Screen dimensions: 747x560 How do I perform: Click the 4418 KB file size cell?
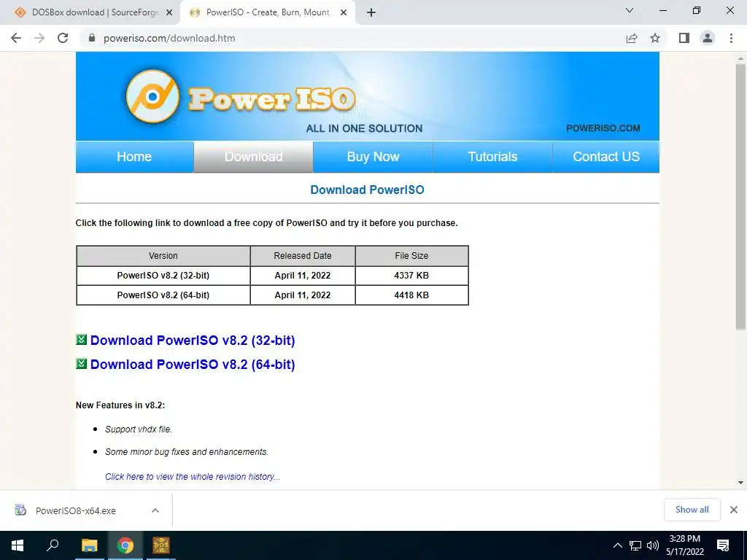[411, 295]
